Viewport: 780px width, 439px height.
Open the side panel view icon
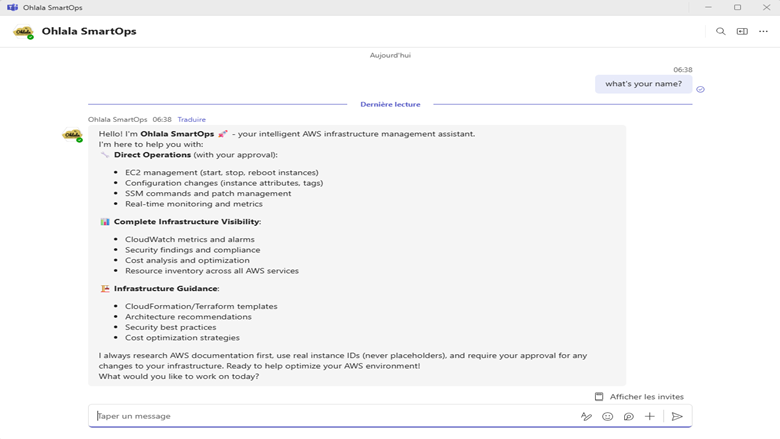click(x=742, y=31)
